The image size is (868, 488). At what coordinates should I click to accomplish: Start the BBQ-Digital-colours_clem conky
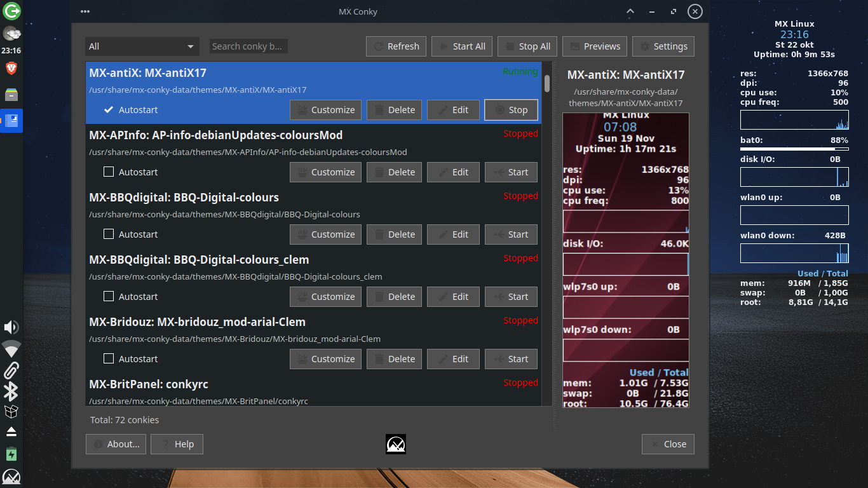pos(511,297)
